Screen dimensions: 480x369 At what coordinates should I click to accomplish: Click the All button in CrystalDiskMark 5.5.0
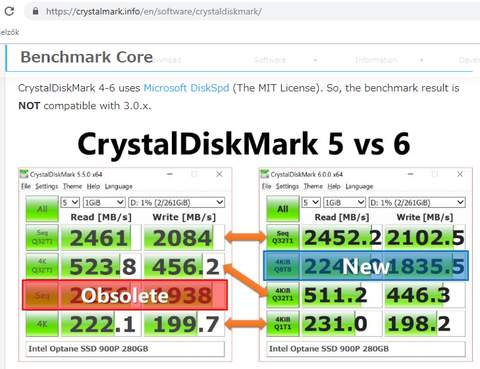(x=42, y=209)
